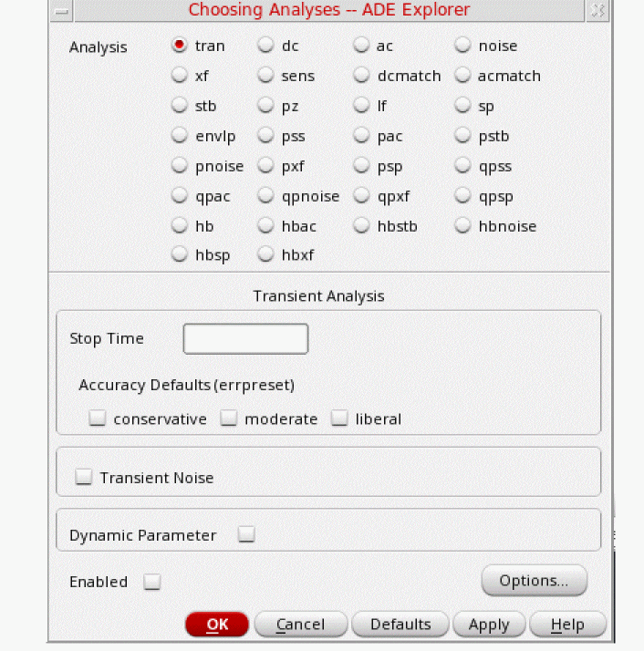The image size is (644, 651).
Task: Choose the envlp analysis option
Action: [x=179, y=135]
